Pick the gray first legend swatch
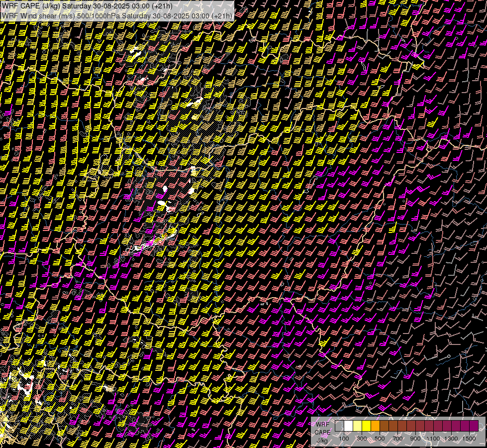This screenshot has width=487, height=448. click(339, 426)
